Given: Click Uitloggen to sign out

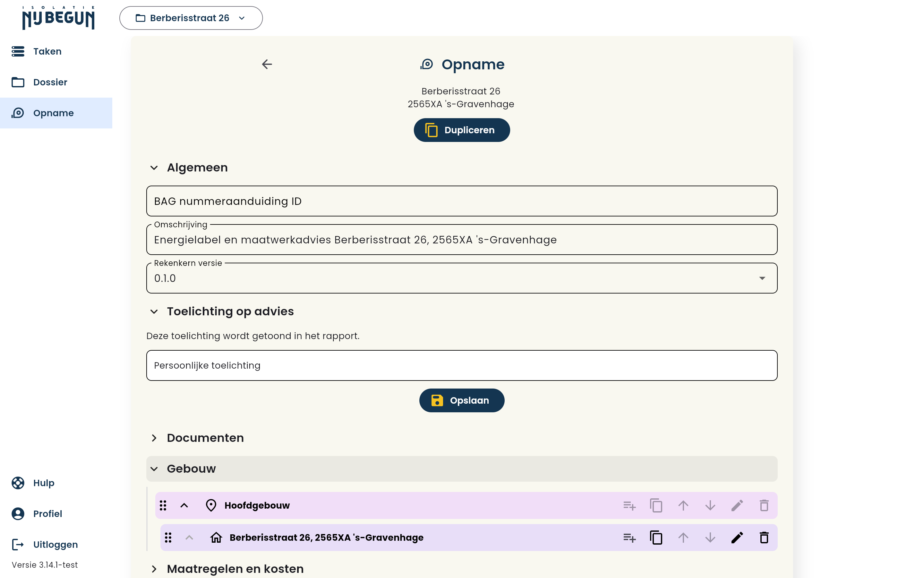Looking at the screenshot, I should 56,544.
